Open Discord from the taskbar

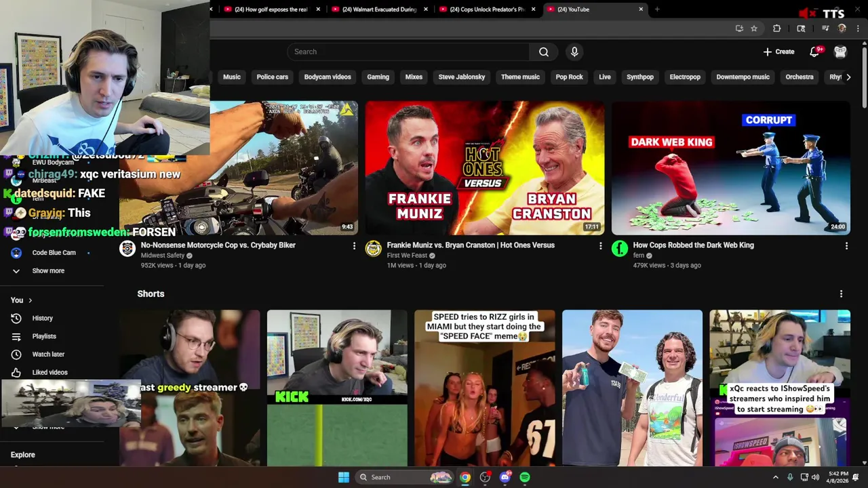(505, 477)
